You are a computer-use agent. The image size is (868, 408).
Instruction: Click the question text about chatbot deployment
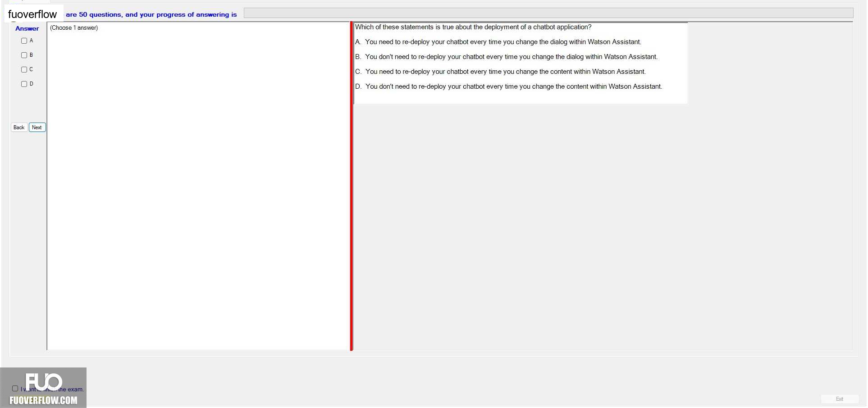tap(473, 27)
